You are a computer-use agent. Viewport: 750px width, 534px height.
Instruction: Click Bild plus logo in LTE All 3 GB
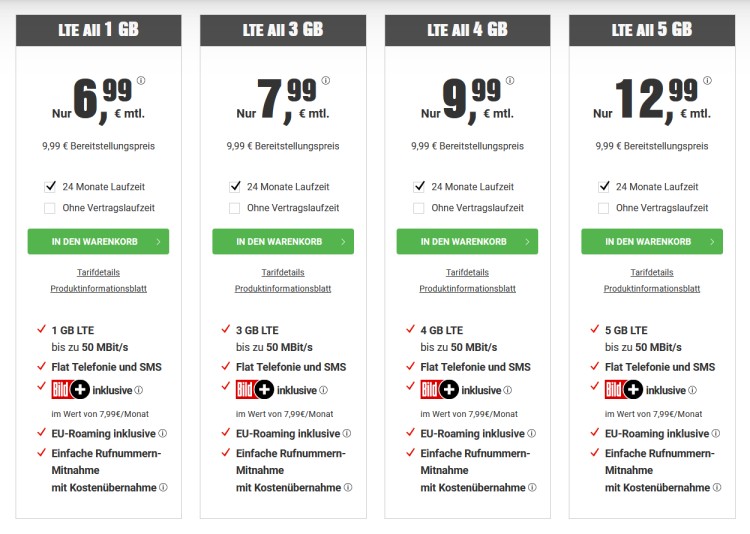tap(255, 390)
